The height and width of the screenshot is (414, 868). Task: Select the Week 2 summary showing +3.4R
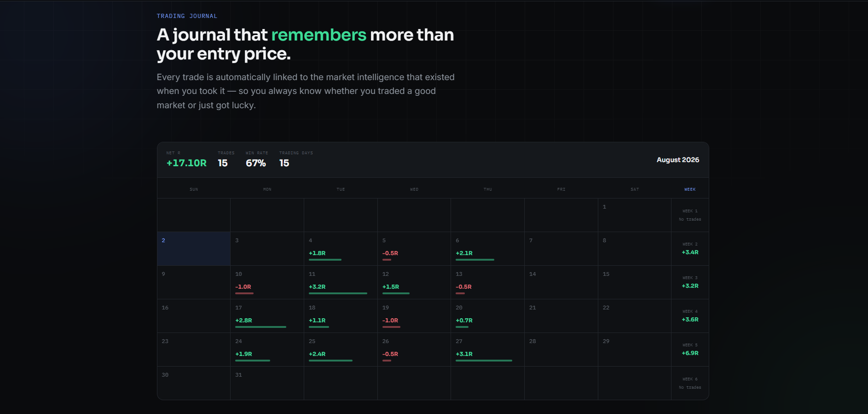(x=690, y=249)
